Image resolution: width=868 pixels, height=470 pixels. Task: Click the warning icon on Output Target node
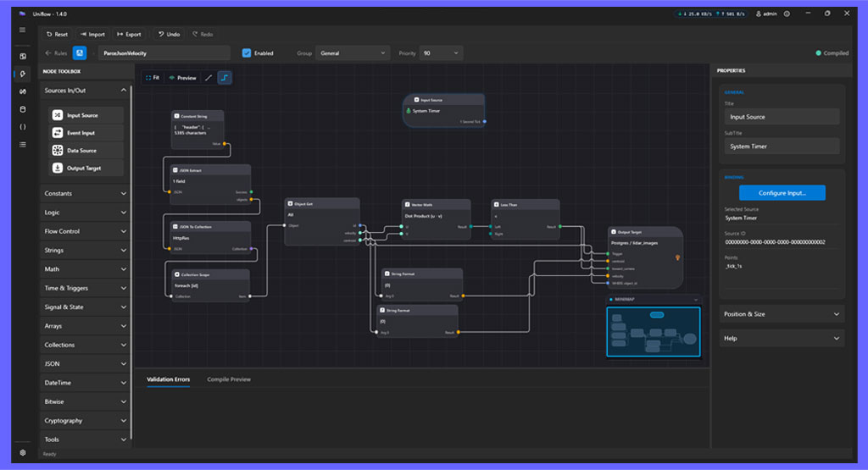(x=677, y=257)
